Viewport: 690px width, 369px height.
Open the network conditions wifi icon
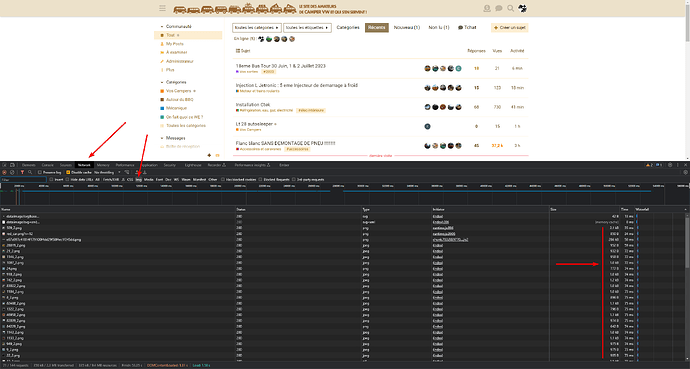(x=127, y=172)
